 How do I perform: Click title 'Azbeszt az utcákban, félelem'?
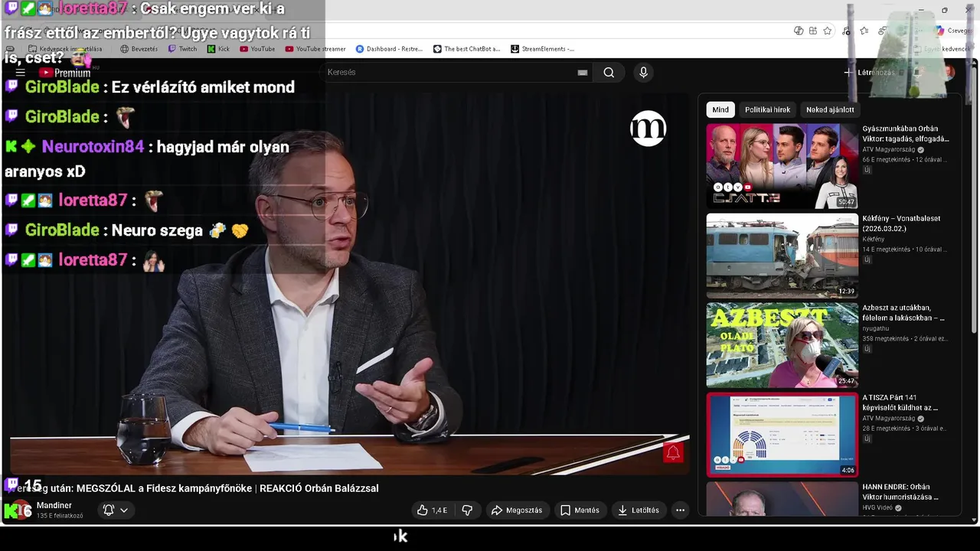click(903, 313)
